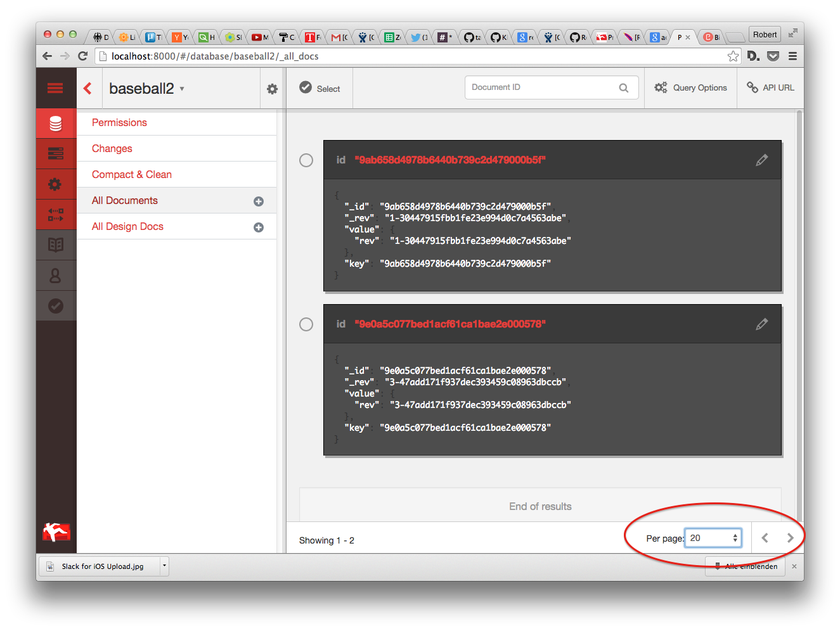Open the Configuration gear sidebar icon
The width and height of the screenshot is (840, 631).
point(56,184)
